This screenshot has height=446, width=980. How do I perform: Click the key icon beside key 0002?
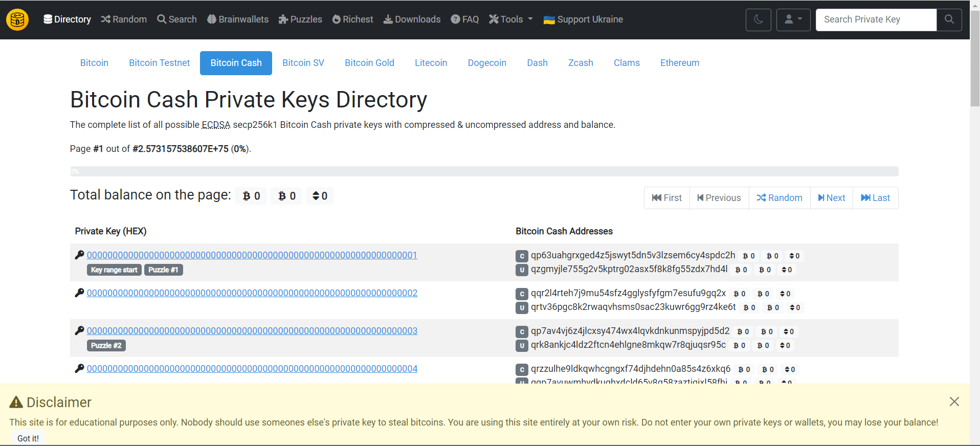click(x=79, y=293)
